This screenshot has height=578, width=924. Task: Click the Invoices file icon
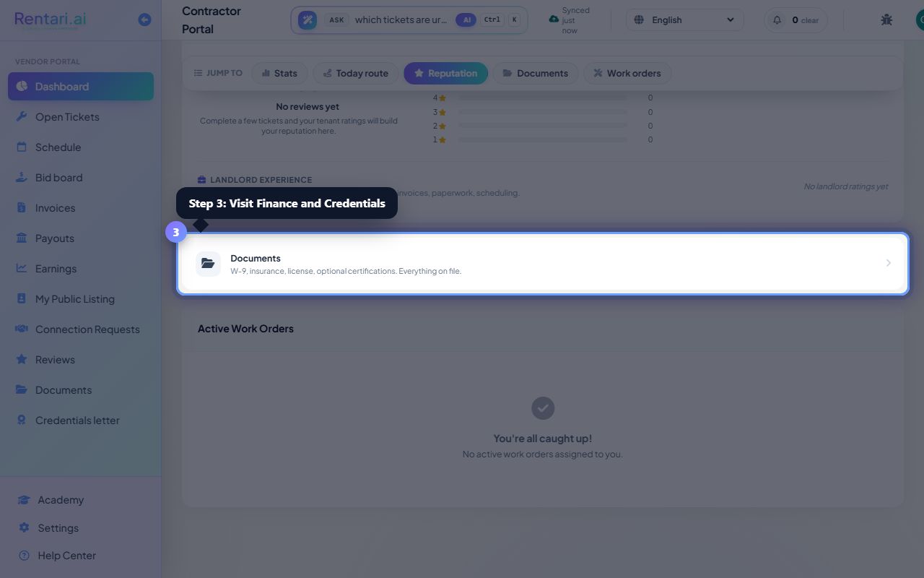point(22,207)
